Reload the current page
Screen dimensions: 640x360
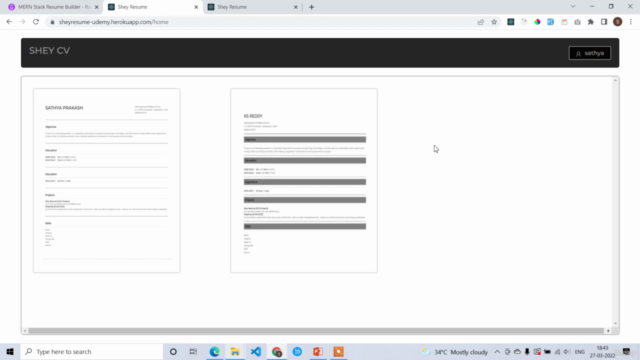[36, 22]
